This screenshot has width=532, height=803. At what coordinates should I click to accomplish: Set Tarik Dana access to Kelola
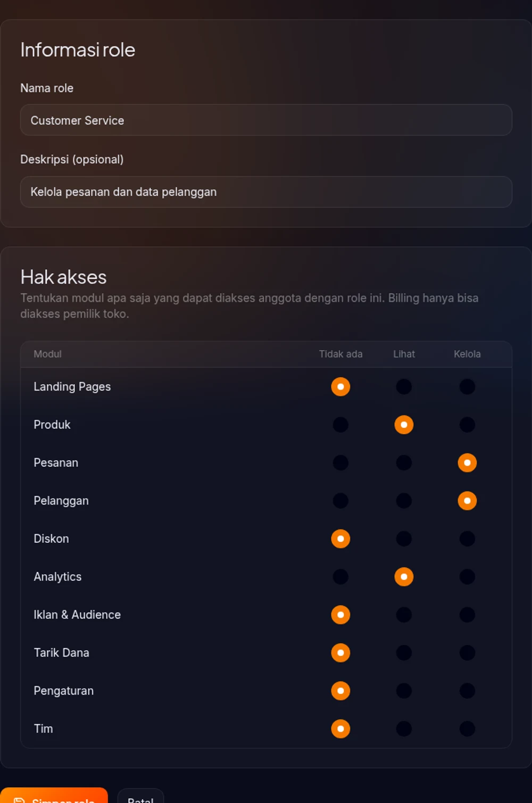pyautogui.click(x=467, y=653)
